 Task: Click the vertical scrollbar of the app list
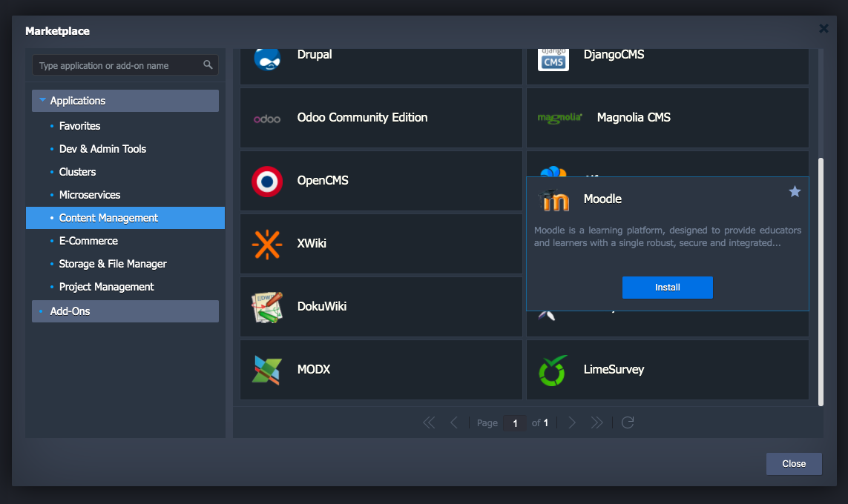(x=821, y=282)
